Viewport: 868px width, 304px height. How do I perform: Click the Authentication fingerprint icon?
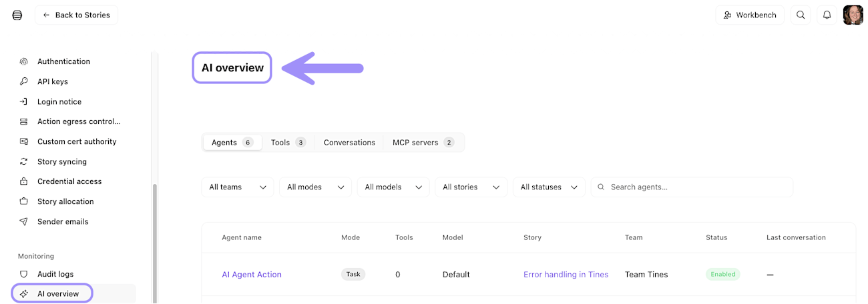(24, 61)
